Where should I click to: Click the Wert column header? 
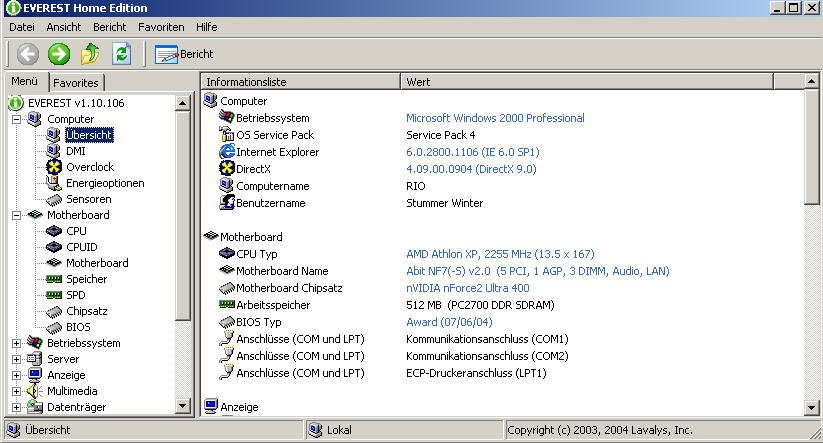coord(587,82)
